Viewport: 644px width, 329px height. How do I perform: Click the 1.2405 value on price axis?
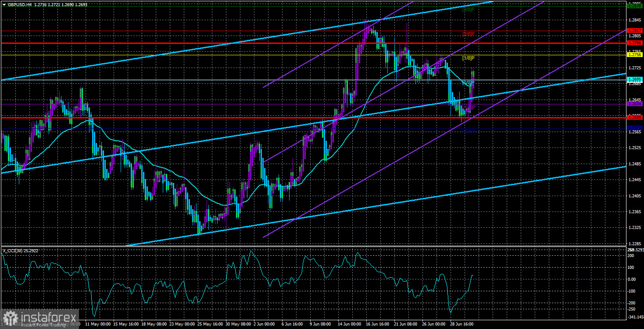click(635, 196)
